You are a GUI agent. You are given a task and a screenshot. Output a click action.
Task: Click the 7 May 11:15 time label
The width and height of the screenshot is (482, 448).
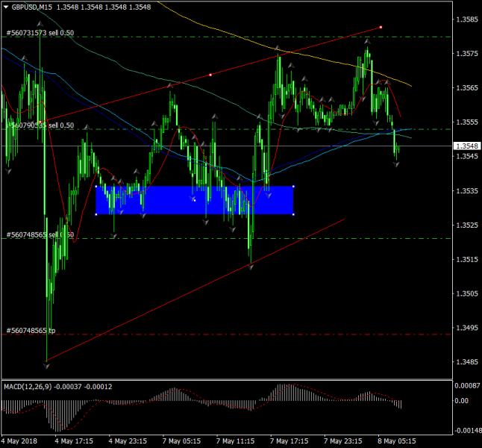pyautogui.click(x=236, y=441)
